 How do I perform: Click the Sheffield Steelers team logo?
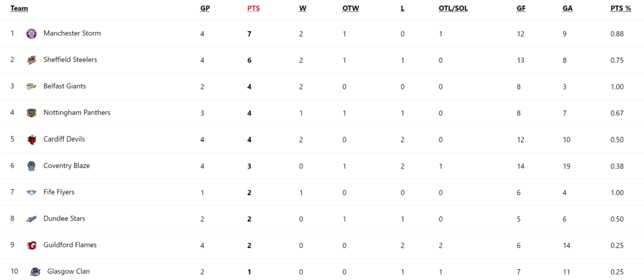tap(31, 60)
